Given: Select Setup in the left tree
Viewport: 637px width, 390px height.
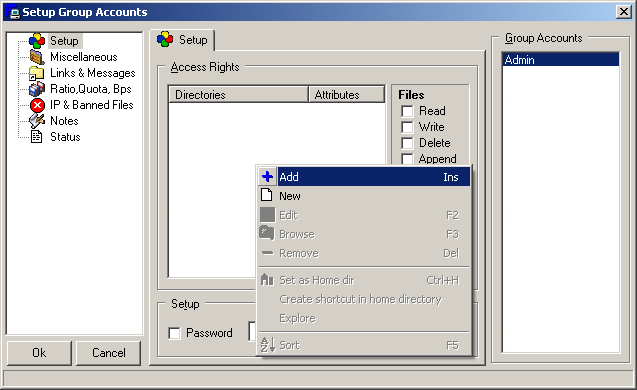Looking at the screenshot, I should pos(64,41).
